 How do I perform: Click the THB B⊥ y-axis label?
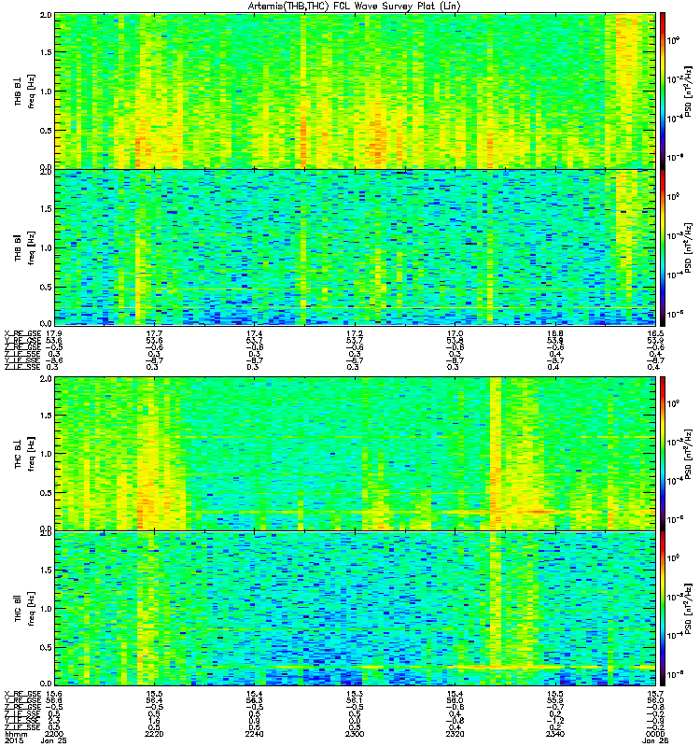click(x=18, y=92)
